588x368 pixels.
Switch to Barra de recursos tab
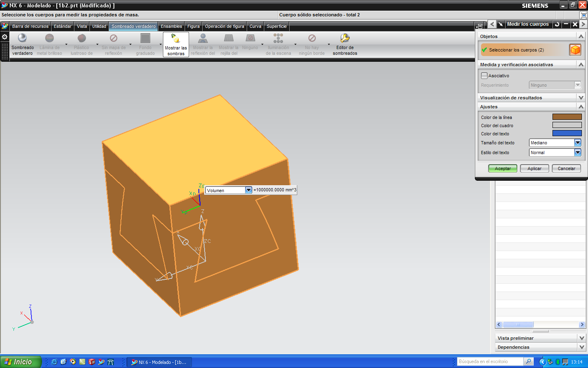(x=30, y=26)
